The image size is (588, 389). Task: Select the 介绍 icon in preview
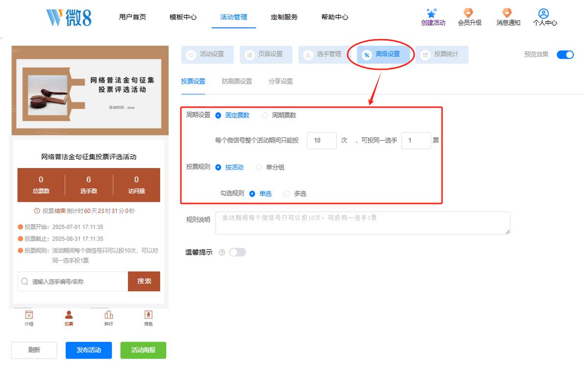29,315
